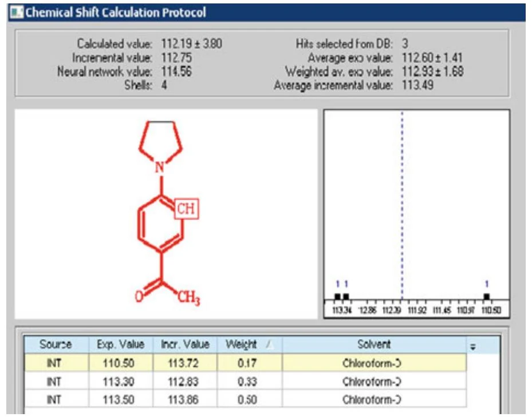Select table cell with Exp. Value 113.50
Viewport: 532px width, 417px height.
point(120,399)
